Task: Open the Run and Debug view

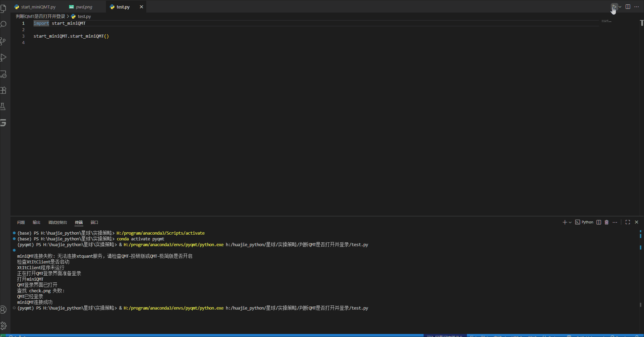Action: click(4, 58)
